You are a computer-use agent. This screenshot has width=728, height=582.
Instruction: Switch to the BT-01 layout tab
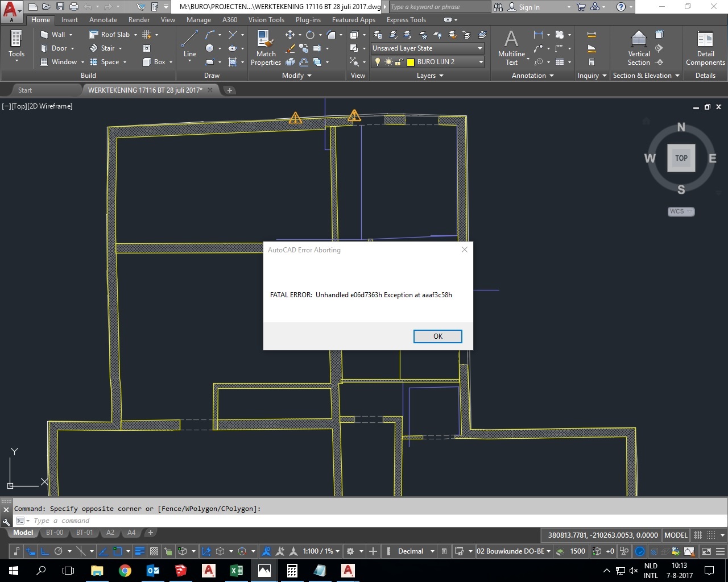84,533
